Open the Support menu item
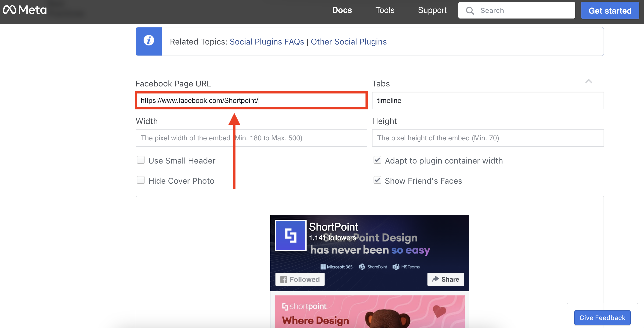Viewport: 644px width, 328px height. click(432, 10)
